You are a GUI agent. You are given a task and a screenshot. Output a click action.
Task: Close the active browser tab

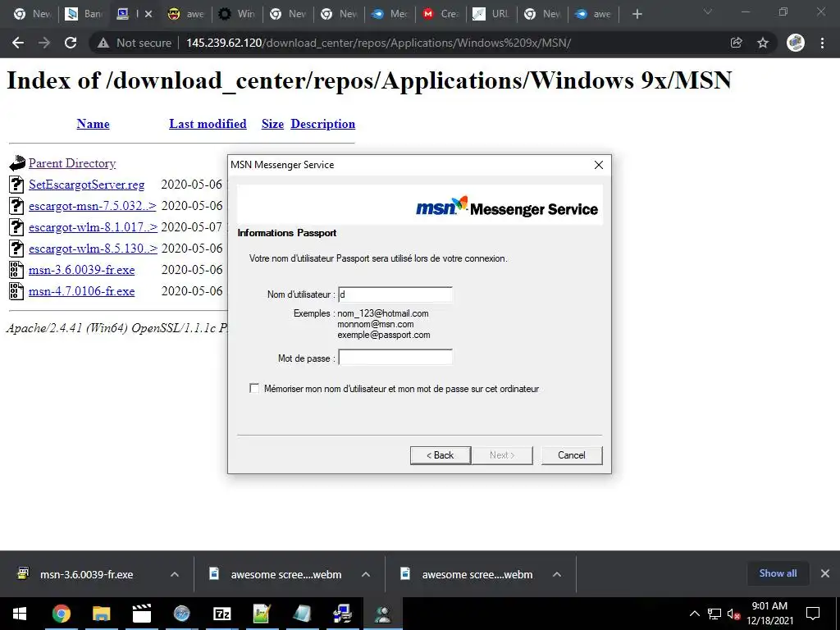[148, 15]
